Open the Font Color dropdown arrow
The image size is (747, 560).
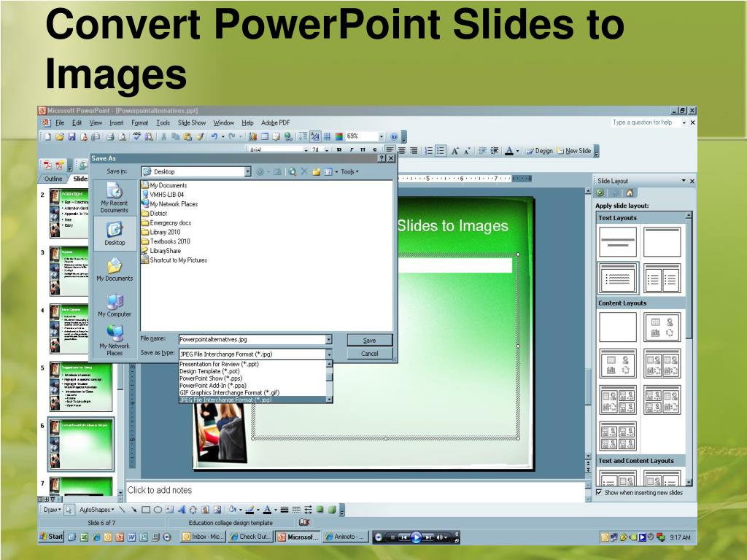point(517,151)
